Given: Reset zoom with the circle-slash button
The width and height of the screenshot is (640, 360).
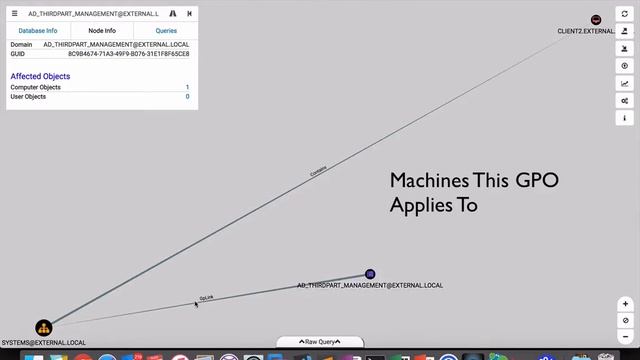Looking at the screenshot, I should click(625, 320).
